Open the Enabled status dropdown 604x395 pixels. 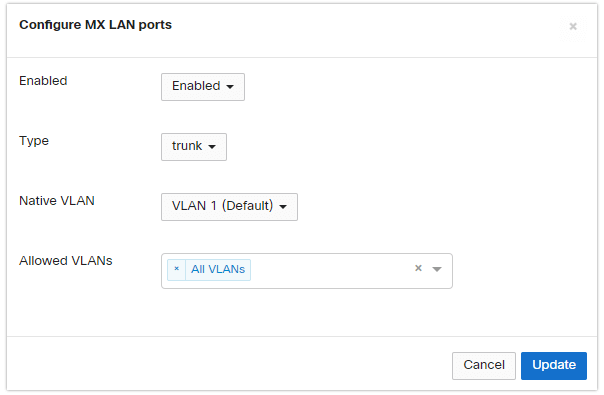tap(203, 87)
